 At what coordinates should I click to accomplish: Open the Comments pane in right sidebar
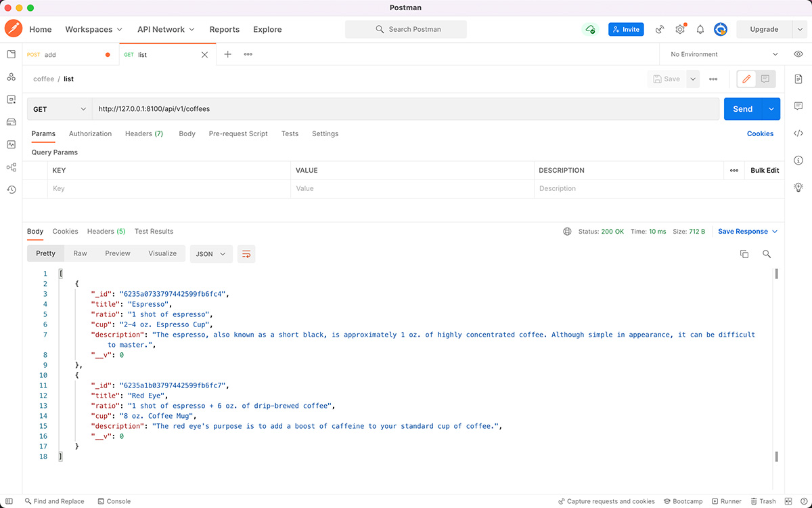798,106
